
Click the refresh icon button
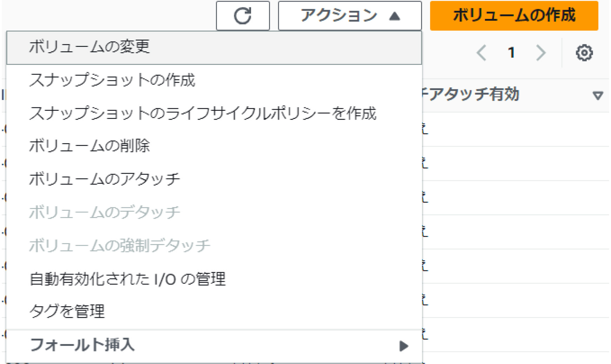[x=243, y=16]
